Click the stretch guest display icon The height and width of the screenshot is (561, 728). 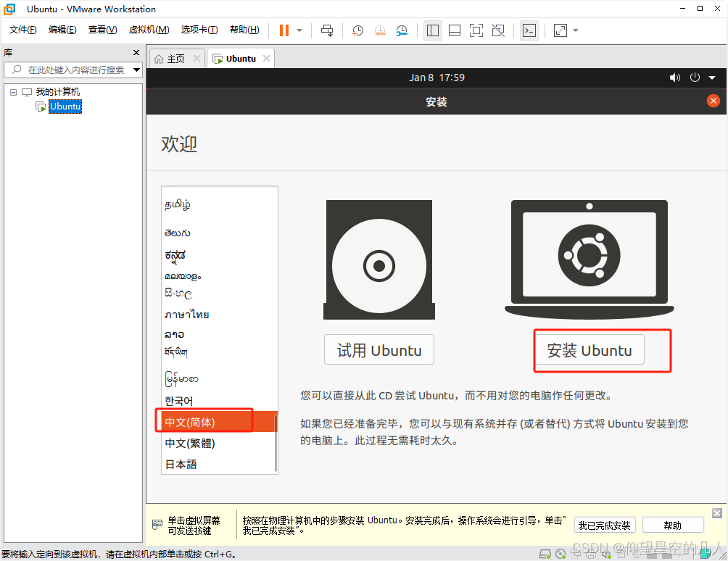(x=561, y=30)
